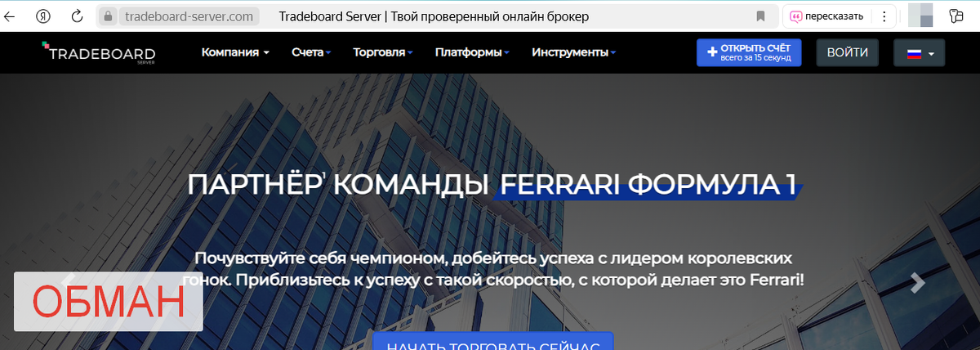Expand the Компания menu
Image resolution: width=980 pixels, height=350 pixels.
[x=235, y=52]
